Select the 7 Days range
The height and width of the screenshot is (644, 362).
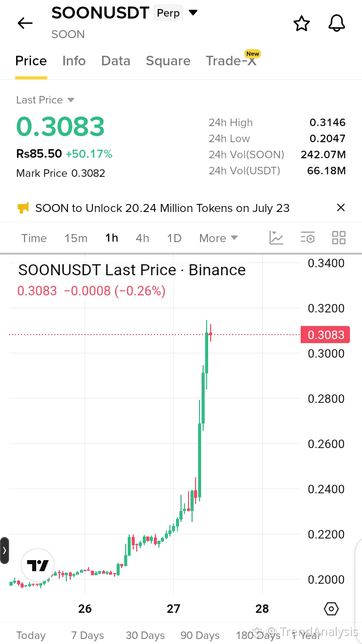point(87,635)
